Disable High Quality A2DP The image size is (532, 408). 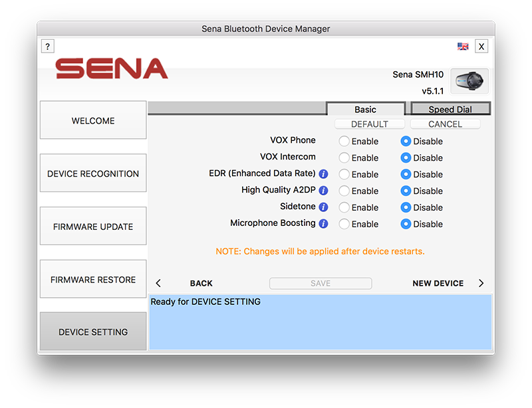pos(406,191)
